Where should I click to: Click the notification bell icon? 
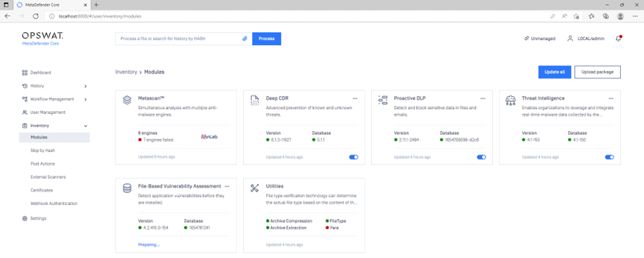[618, 38]
